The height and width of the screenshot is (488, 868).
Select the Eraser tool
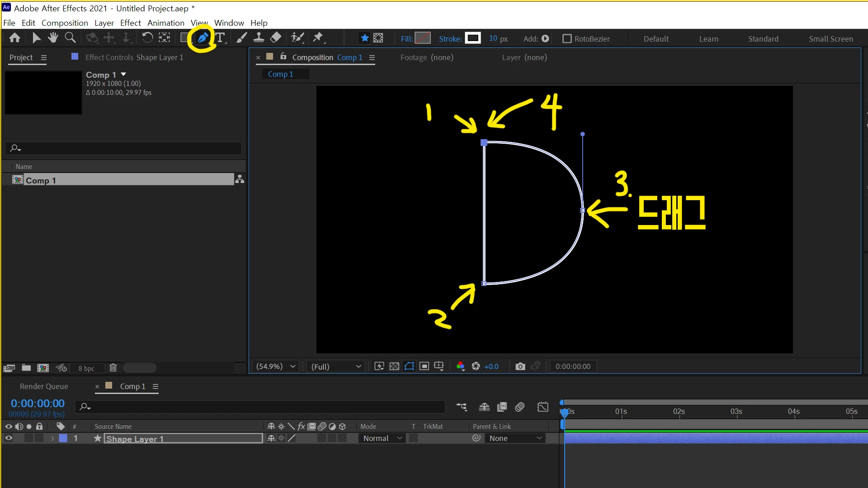coord(276,38)
